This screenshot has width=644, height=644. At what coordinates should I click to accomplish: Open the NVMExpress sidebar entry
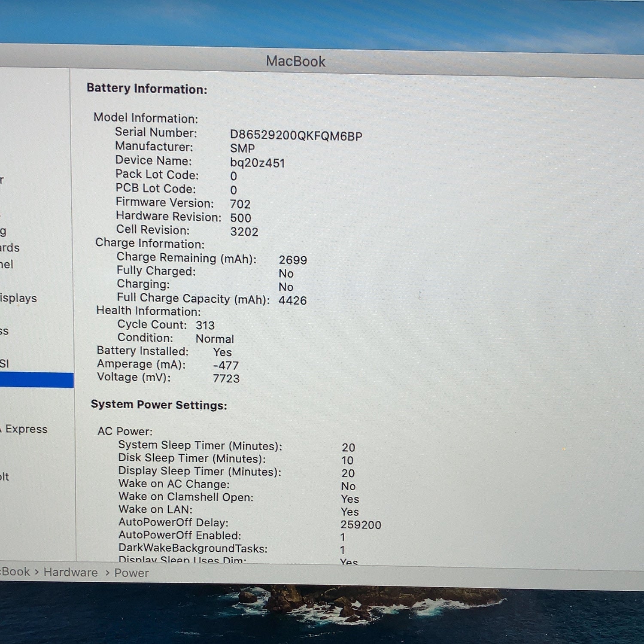click(x=4, y=331)
